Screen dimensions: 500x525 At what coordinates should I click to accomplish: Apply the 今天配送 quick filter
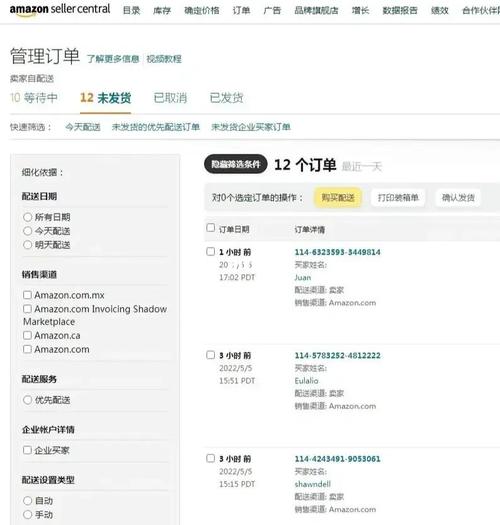point(83,127)
